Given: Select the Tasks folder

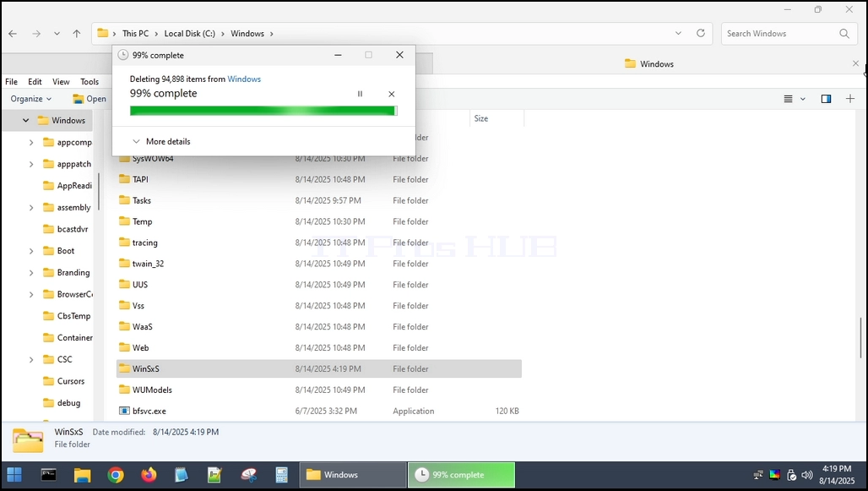Looking at the screenshot, I should (141, 200).
